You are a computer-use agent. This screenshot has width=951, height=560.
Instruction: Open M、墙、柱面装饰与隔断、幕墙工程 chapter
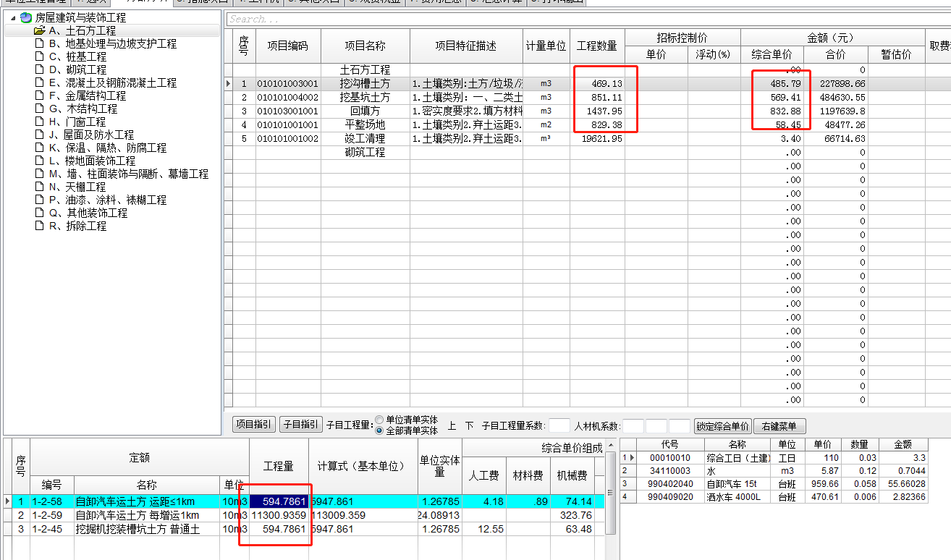coord(128,174)
